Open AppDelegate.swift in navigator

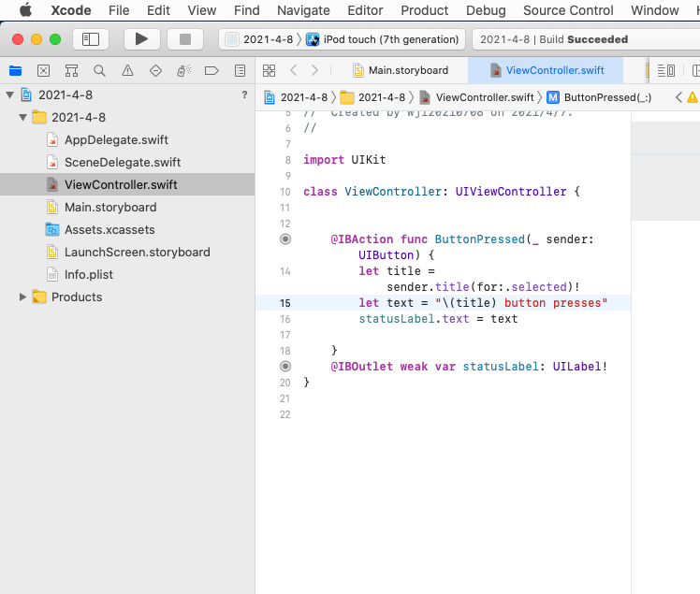[x=116, y=139]
